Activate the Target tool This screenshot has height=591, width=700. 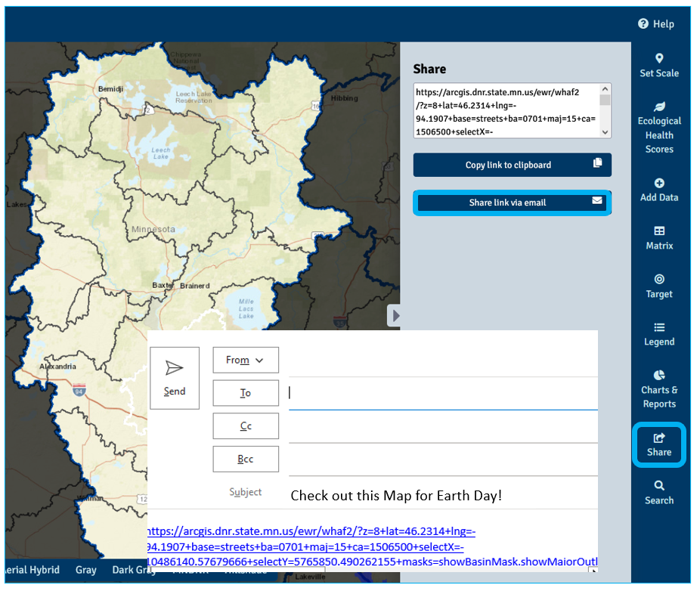click(x=658, y=287)
